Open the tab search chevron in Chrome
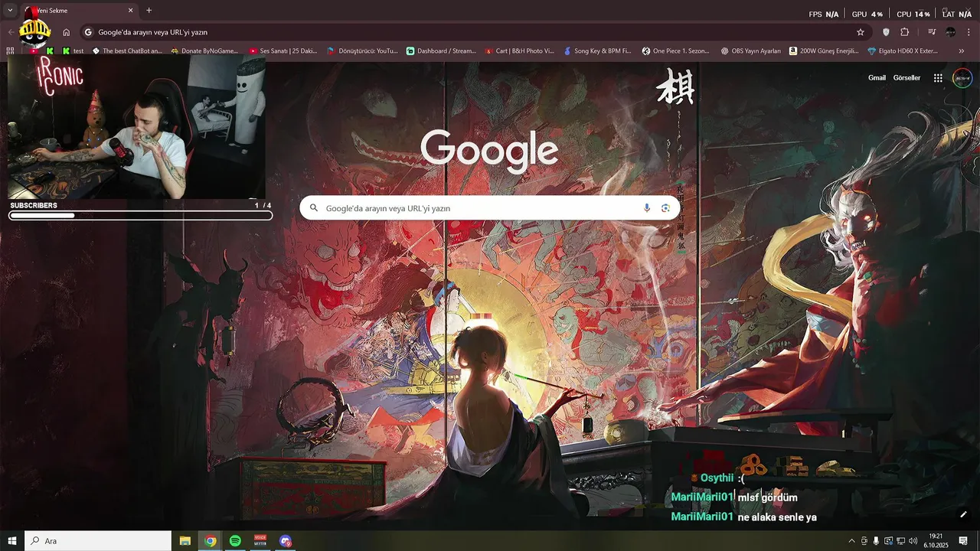 (10, 11)
